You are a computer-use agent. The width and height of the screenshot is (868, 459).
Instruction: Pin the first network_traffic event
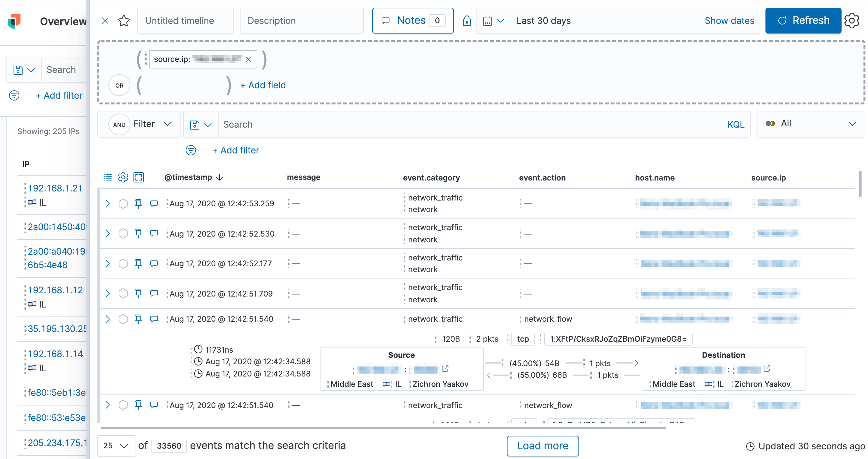click(x=138, y=203)
